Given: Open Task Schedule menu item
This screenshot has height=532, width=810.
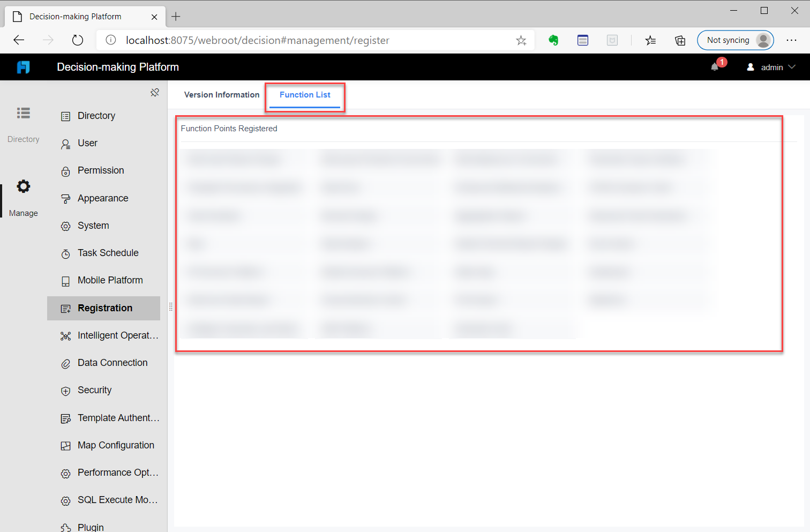Looking at the screenshot, I should pyautogui.click(x=104, y=253).
